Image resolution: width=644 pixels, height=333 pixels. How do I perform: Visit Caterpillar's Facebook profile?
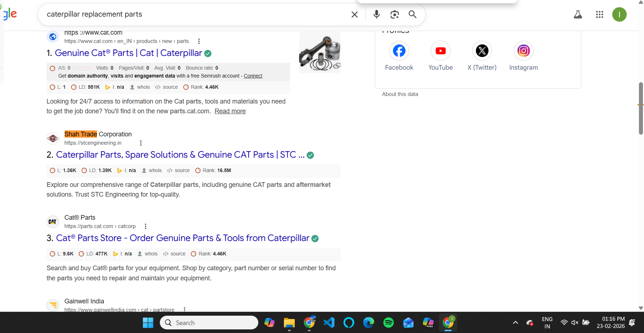tap(399, 51)
